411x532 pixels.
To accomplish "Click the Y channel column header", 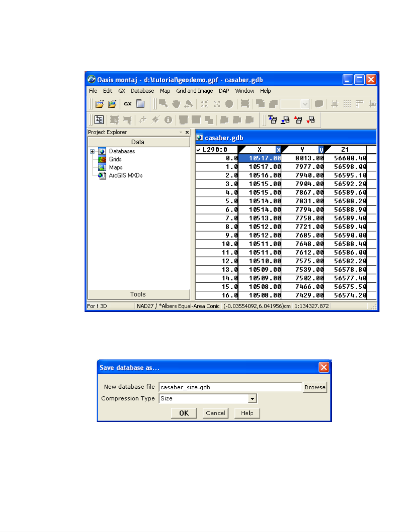I will 303,150.
